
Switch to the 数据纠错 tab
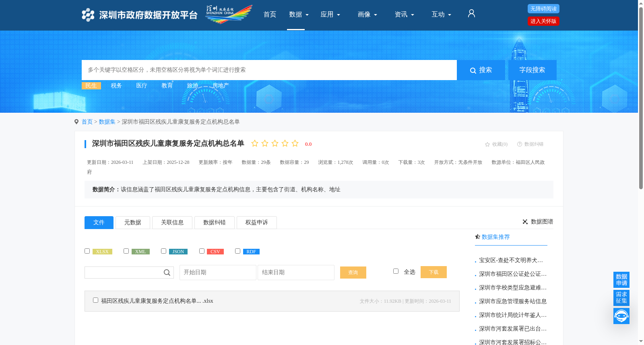(x=215, y=223)
